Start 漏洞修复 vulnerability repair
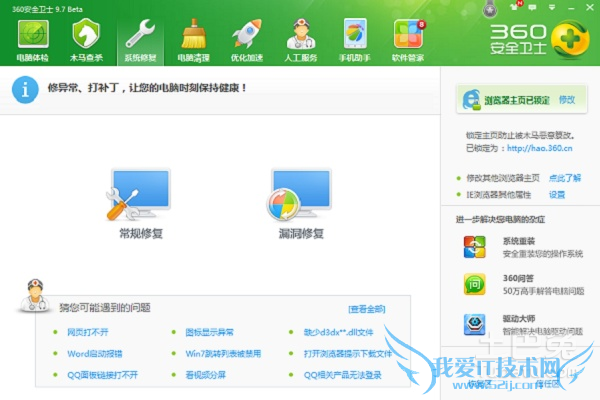The width and height of the screenshot is (600, 400). pos(301,204)
